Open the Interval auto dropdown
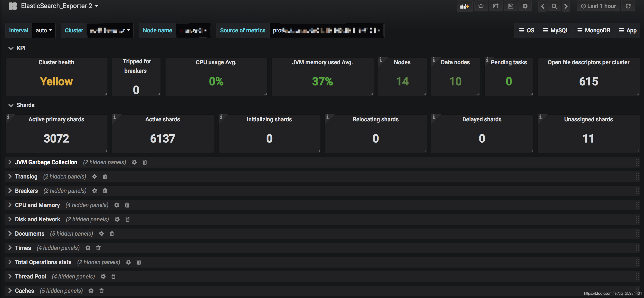644x298 pixels. (x=44, y=30)
